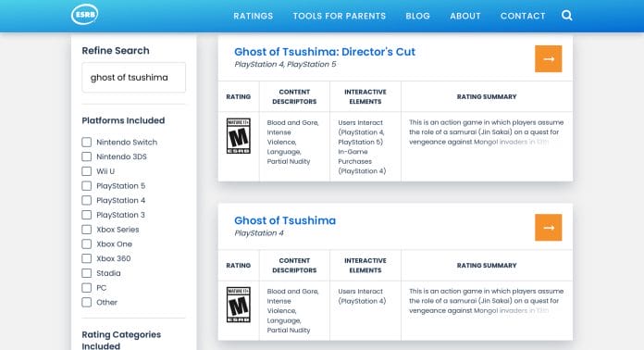The height and width of the screenshot is (350, 644).
Task: Go to the Blog page
Action: (x=417, y=16)
